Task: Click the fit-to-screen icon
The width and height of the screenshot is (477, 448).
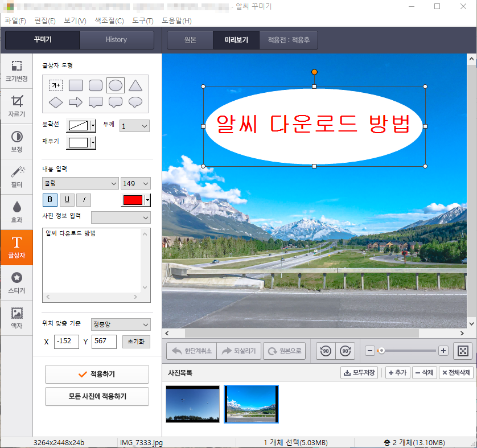Action: tap(463, 351)
